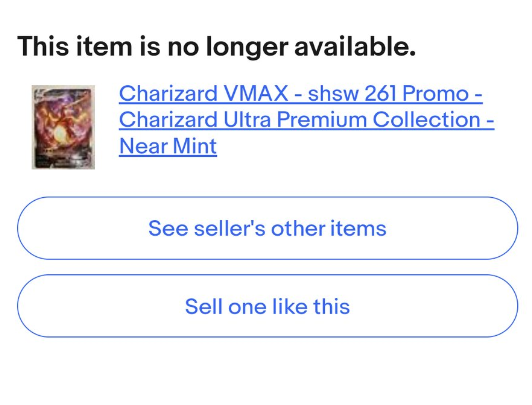The height and width of the screenshot is (405, 532).
Task: Click 'This item is no longer available' heading
Action: 216,46
